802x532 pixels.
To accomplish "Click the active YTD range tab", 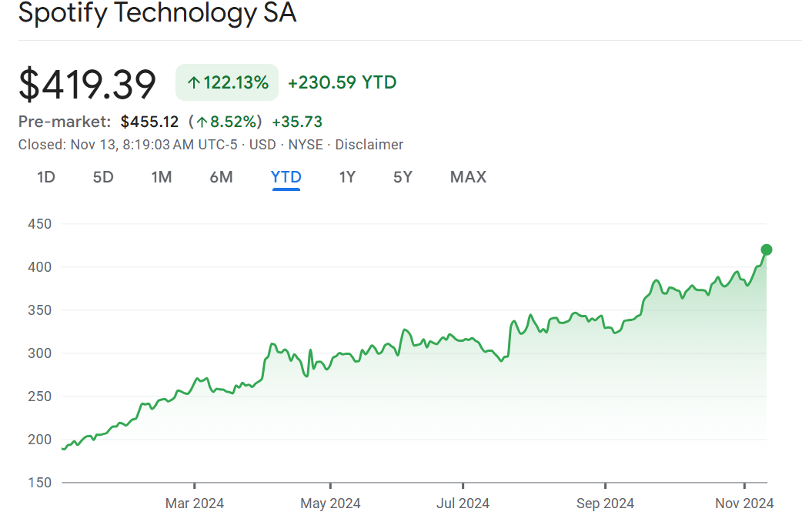I will (286, 177).
